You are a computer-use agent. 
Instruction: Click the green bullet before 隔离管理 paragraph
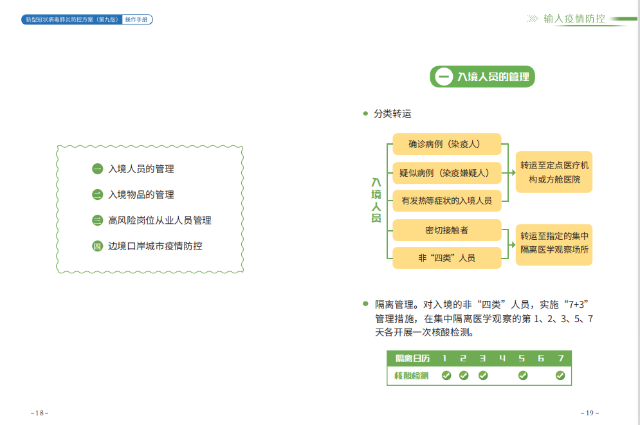click(x=366, y=303)
